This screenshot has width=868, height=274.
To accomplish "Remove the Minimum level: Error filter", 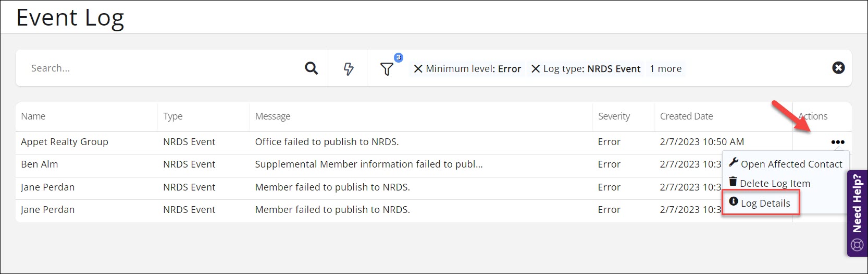I will tap(418, 69).
